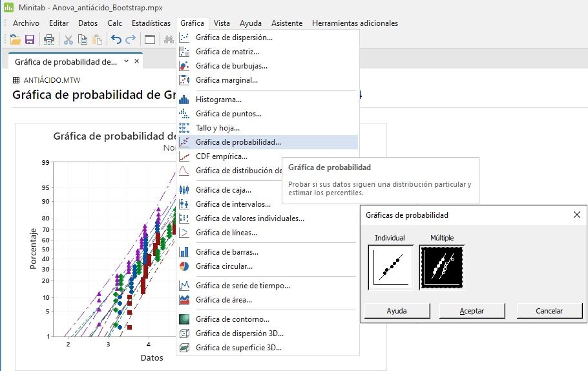Click the Undo arrow icon

click(116, 39)
